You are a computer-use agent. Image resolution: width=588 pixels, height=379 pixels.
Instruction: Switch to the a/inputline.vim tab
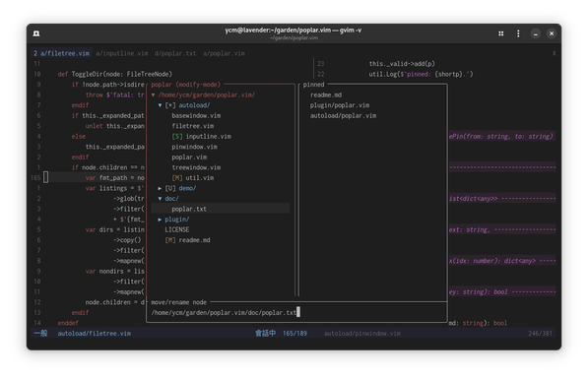pos(122,53)
